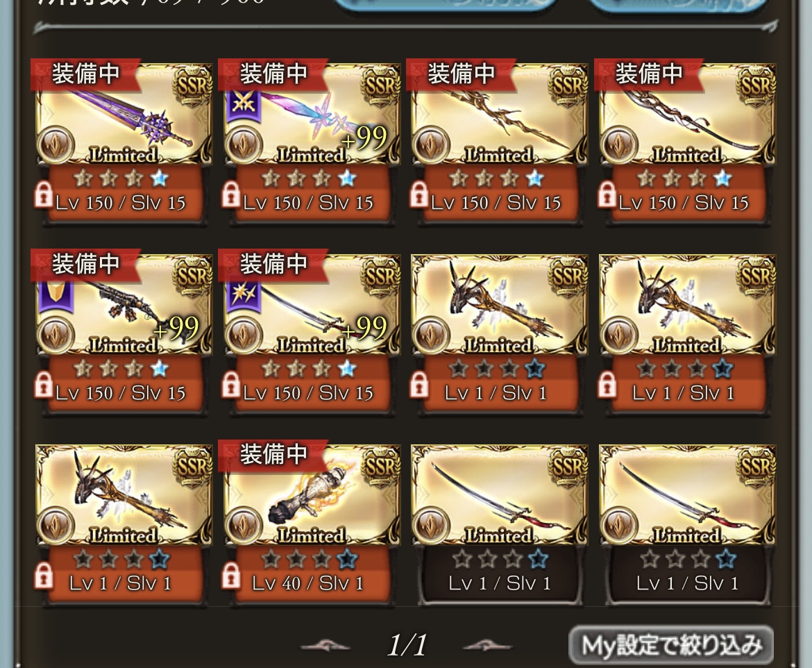Toggle lock on the Lv 40 gauntlet
Viewport: 812px width, 668px height.
232,576
